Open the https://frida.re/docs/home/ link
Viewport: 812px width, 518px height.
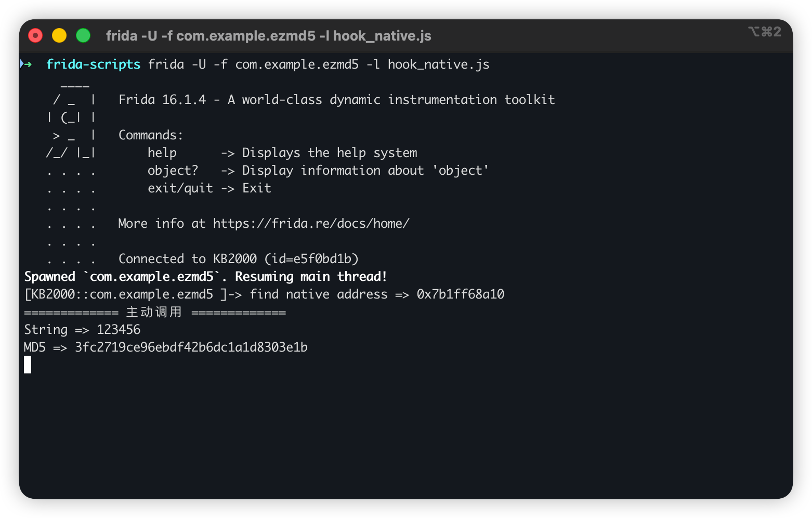coord(311,224)
